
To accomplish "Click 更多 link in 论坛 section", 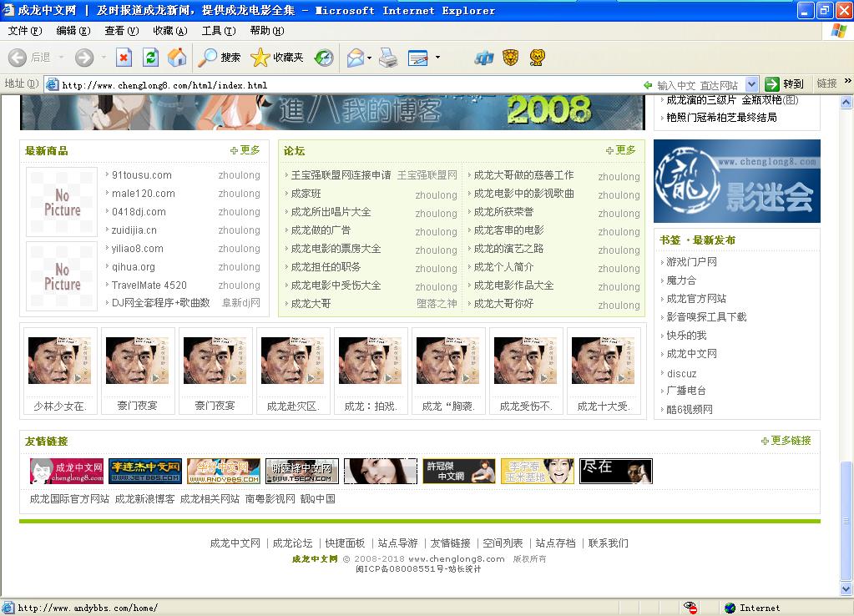I will click(625, 150).
